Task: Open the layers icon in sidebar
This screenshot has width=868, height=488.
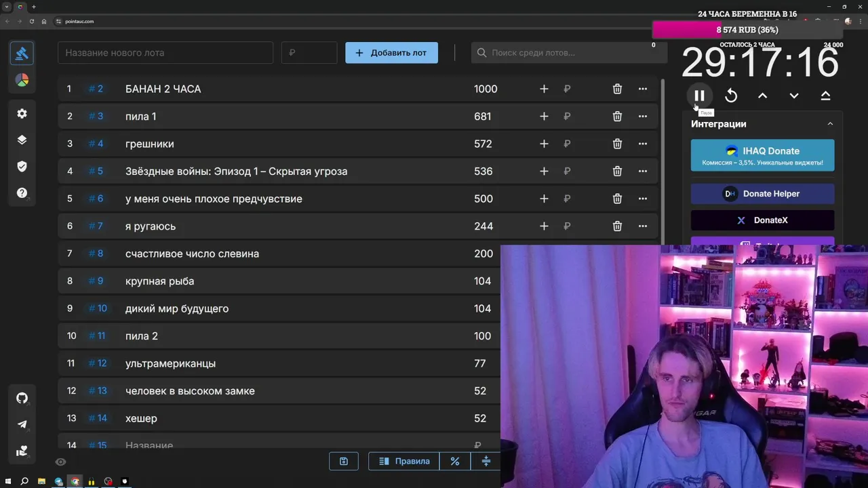Action: [22, 140]
